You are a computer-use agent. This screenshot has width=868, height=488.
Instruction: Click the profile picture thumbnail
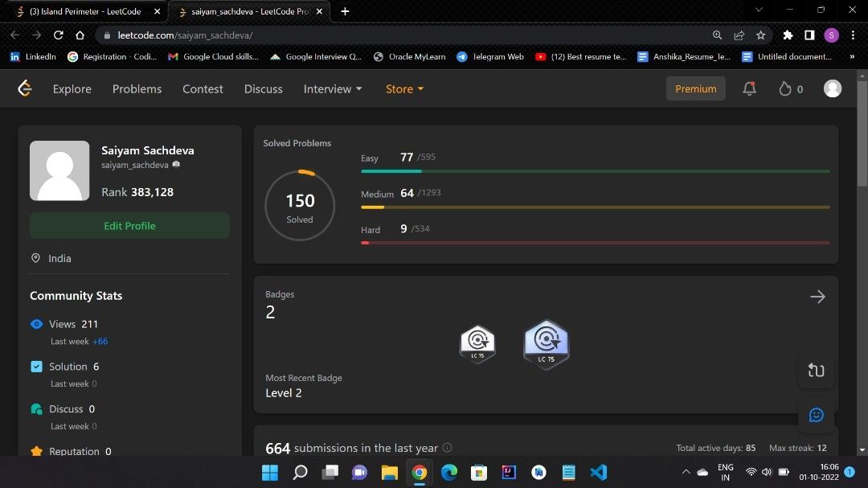(59, 170)
